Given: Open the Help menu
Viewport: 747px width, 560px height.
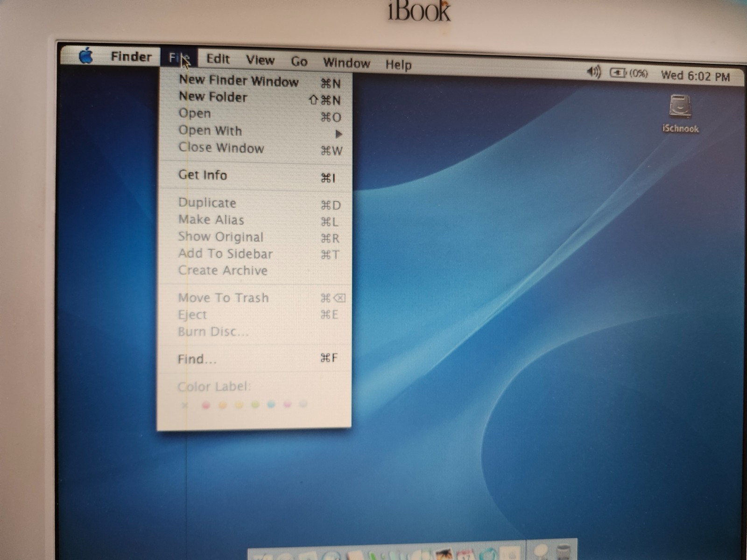Looking at the screenshot, I should (x=398, y=64).
